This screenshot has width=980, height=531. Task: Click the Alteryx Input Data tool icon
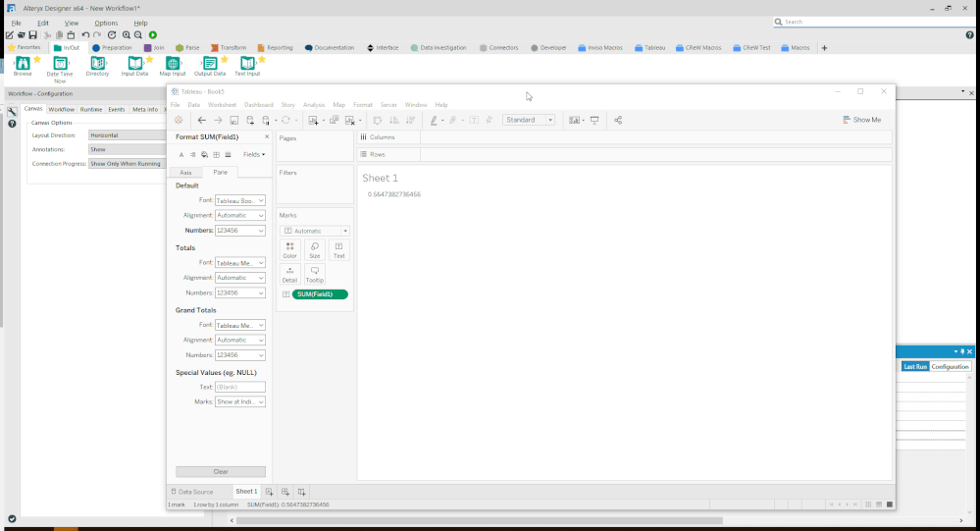pos(135,63)
